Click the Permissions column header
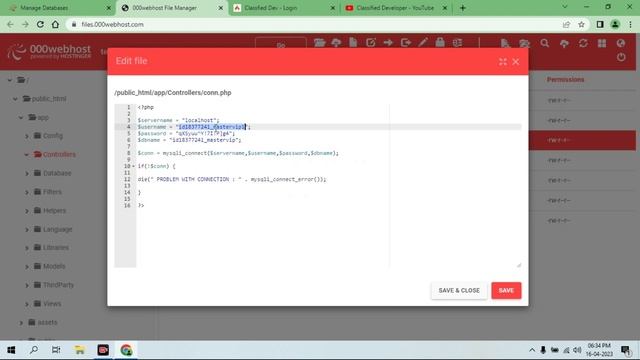 tap(565, 80)
